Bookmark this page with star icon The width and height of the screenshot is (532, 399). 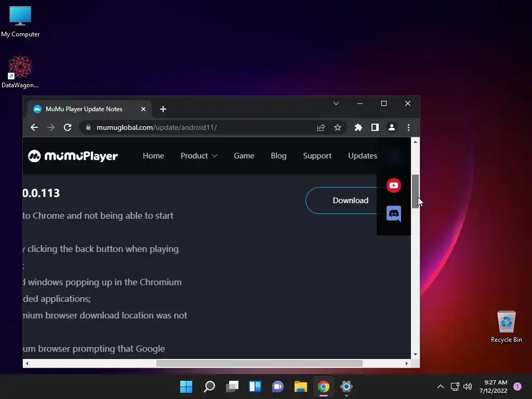tap(338, 128)
